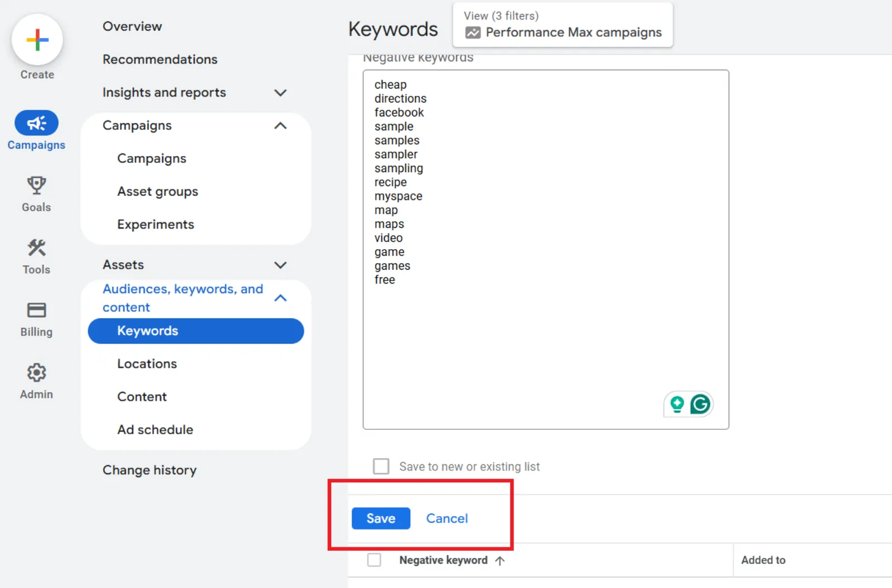Viewport: 892px width, 588px height.
Task: Select Asset groups in sidebar
Action: (158, 192)
